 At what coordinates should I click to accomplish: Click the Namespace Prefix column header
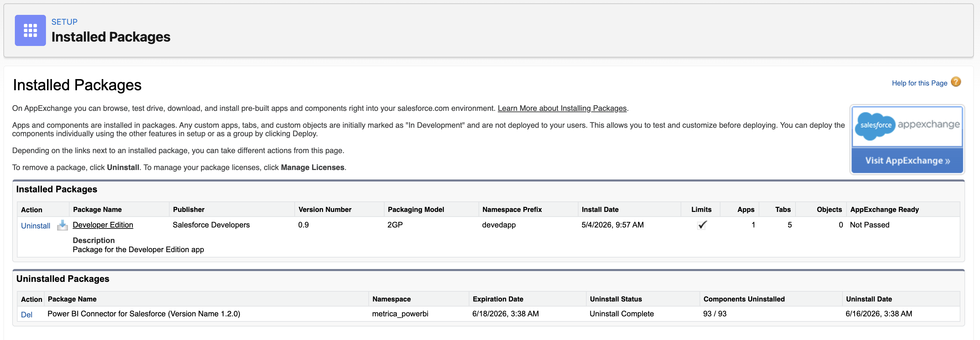(512, 210)
